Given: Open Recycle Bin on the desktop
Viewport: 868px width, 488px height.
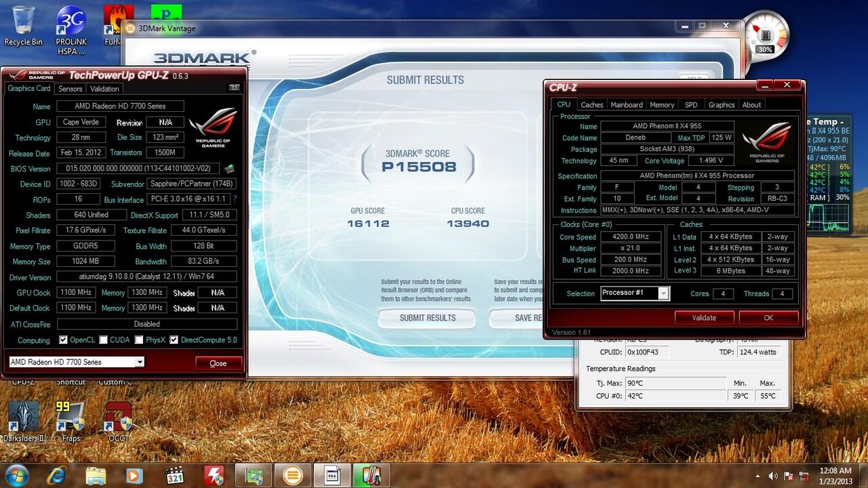Looking at the screenshot, I should click(23, 26).
